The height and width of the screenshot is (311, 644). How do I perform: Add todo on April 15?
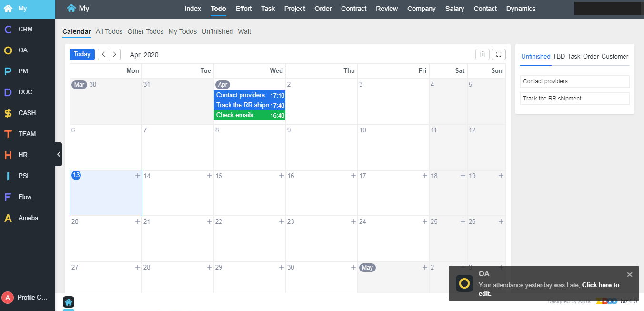pos(282,176)
